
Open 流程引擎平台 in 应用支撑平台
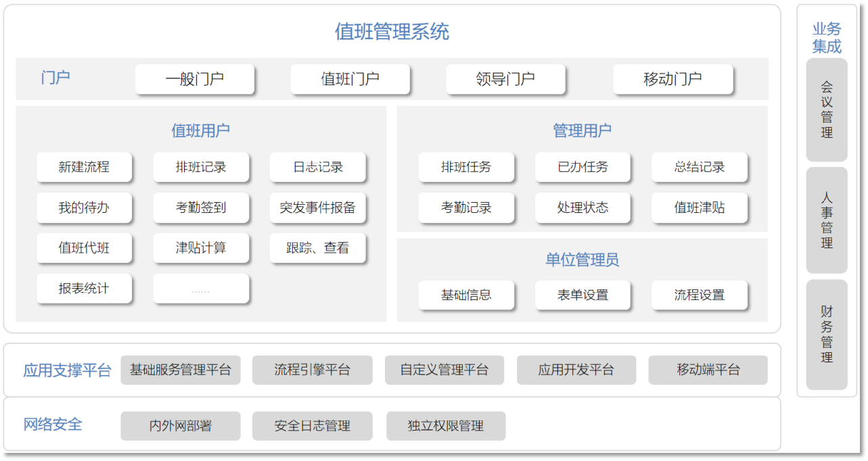pyautogui.click(x=312, y=370)
